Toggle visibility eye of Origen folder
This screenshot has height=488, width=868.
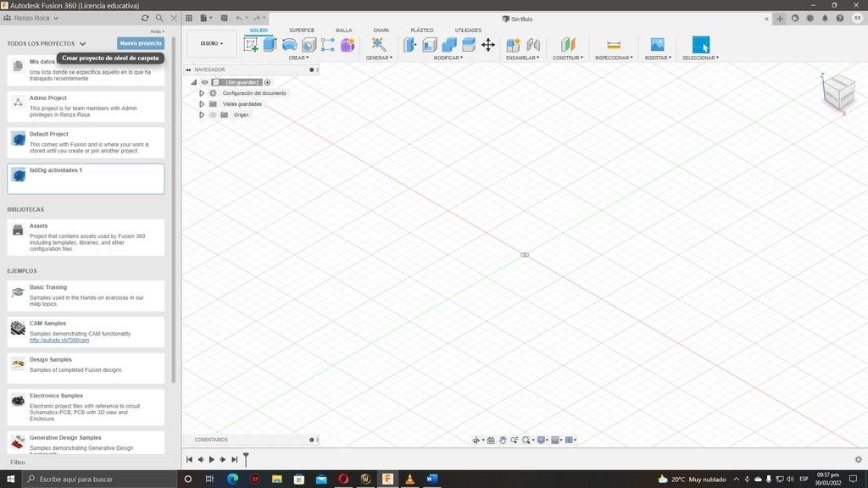[x=213, y=114]
